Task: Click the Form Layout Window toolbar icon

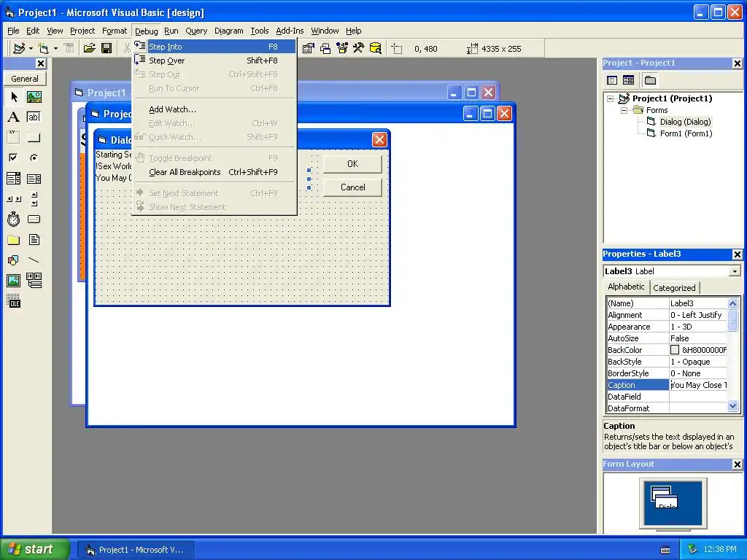Action: point(325,48)
